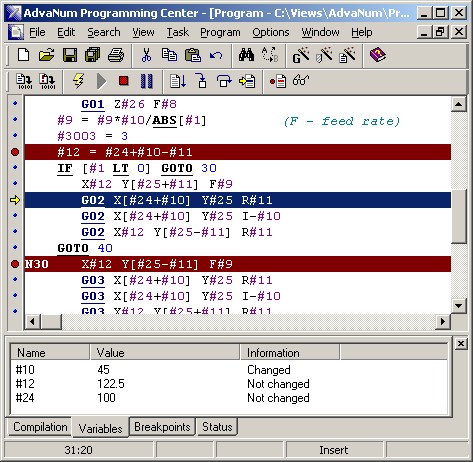Remove breakpoint on the #12 = #24+#10-#11 line
Image resolution: width=473 pixels, height=462 pixels.
click(x=15, y=152)
